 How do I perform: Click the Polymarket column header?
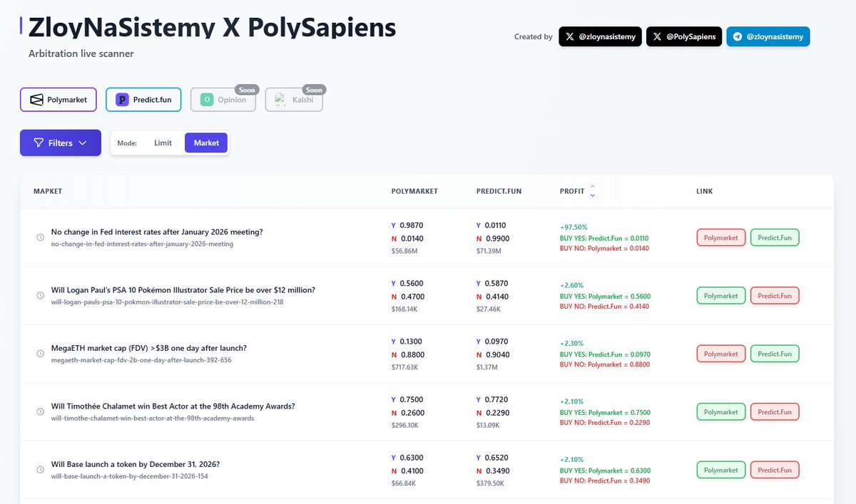click(414, 191)
